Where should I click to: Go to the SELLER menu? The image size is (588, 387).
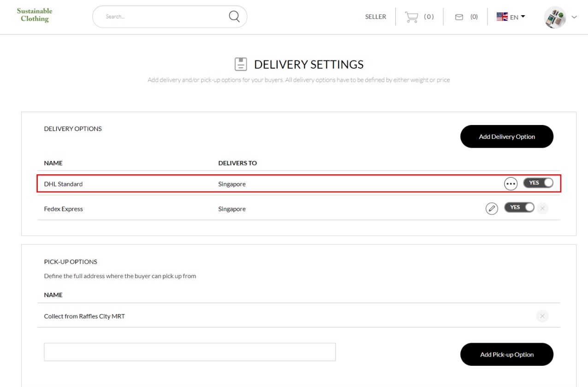(375, 17)
